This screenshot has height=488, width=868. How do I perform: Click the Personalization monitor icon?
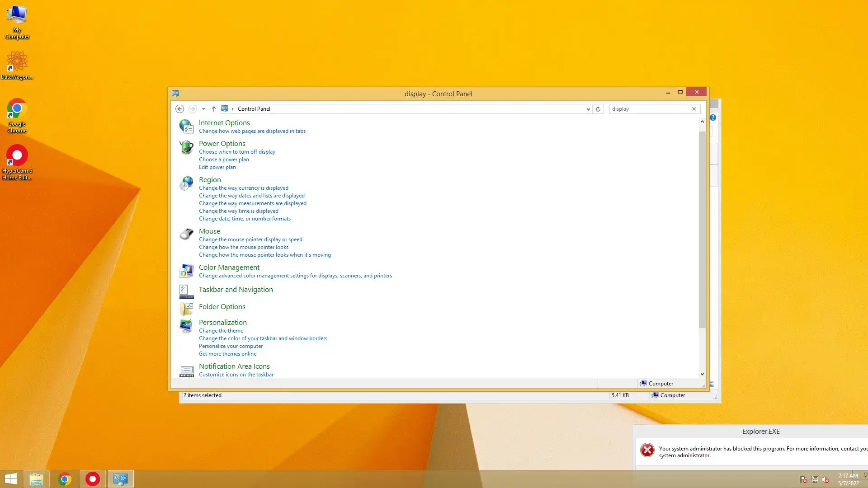tap(186, 326)
